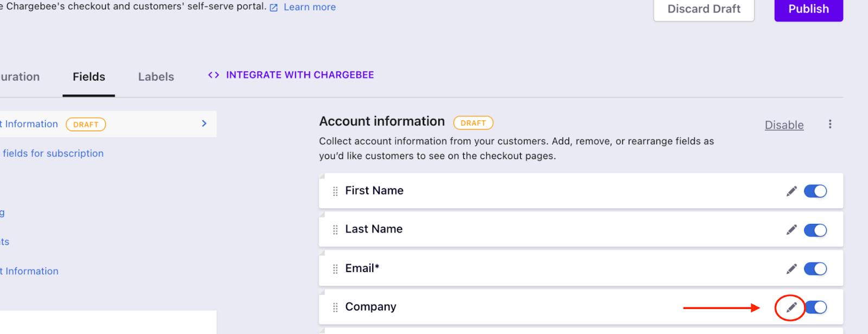
Task: Grab the drag handle beside First Name
Action: pyautogui.click(x=335, y=191)
